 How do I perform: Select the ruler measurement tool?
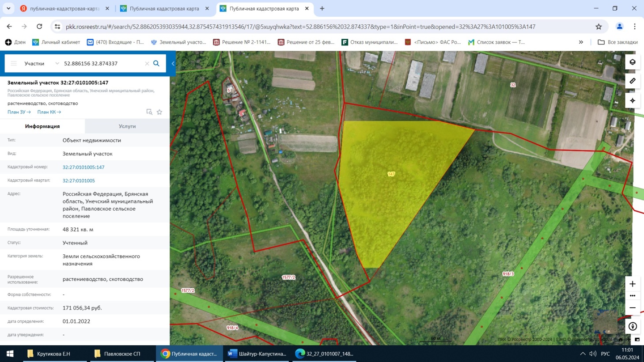pos(633,81)
